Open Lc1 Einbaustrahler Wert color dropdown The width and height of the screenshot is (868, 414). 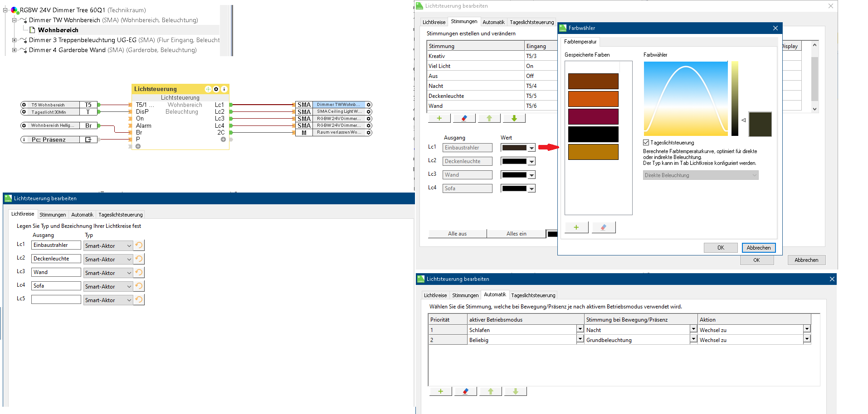coord(532,148)
